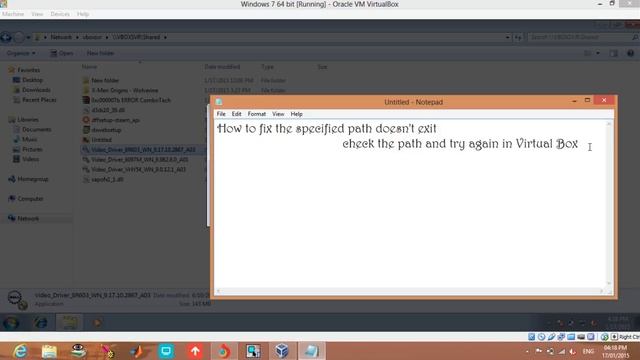Select Libraries in the Explorer sidebar

click(x=28, y=120)
